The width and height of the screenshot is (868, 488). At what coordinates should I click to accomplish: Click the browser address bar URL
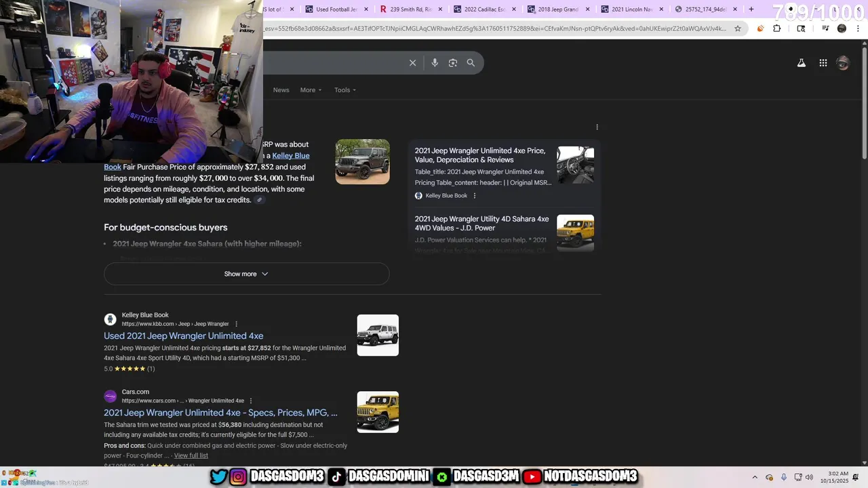point(495,28)
